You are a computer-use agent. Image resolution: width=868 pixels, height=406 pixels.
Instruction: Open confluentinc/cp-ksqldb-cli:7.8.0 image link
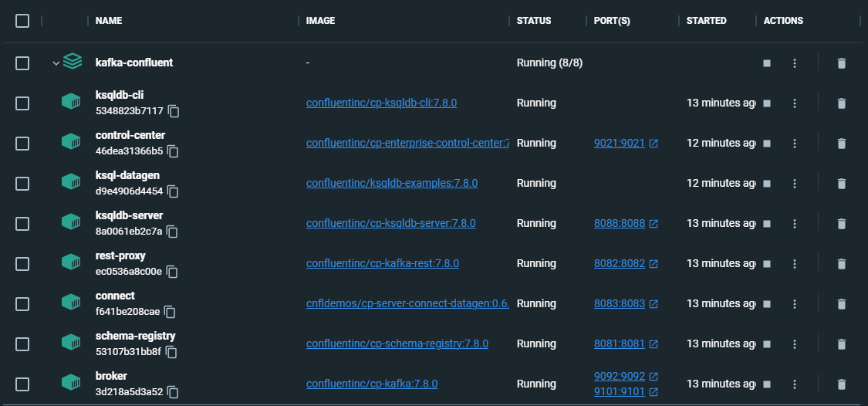(381, 103)
